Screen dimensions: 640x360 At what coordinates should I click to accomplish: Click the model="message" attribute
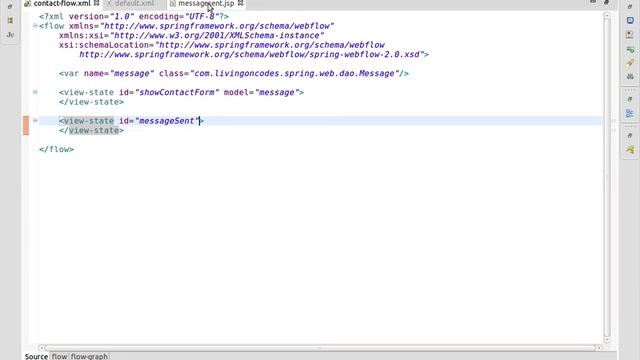coord(262,92)
